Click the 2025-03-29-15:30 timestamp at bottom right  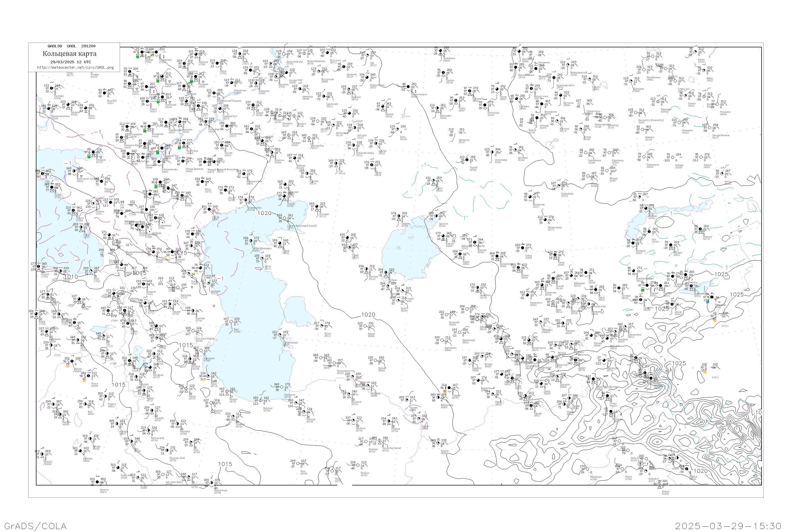(x=728, y=526)
